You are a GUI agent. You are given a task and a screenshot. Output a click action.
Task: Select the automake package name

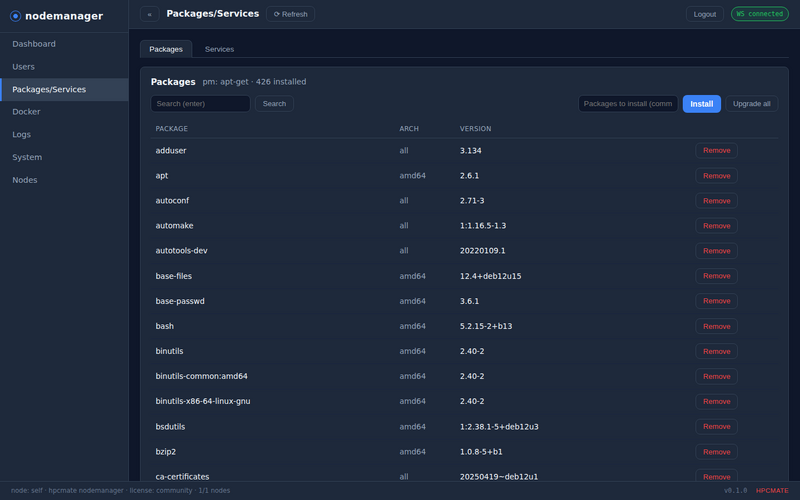point(174,226)
